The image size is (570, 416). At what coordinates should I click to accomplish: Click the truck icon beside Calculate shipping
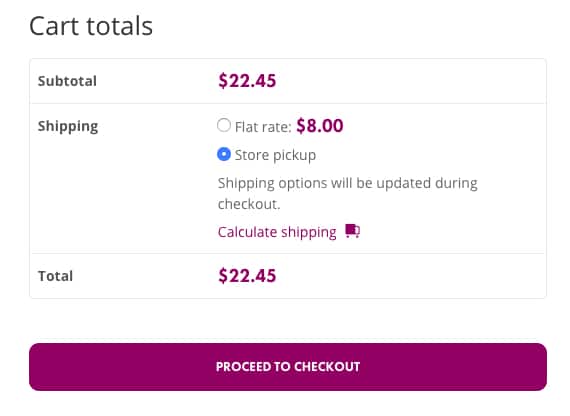click(x=352, y=231)
